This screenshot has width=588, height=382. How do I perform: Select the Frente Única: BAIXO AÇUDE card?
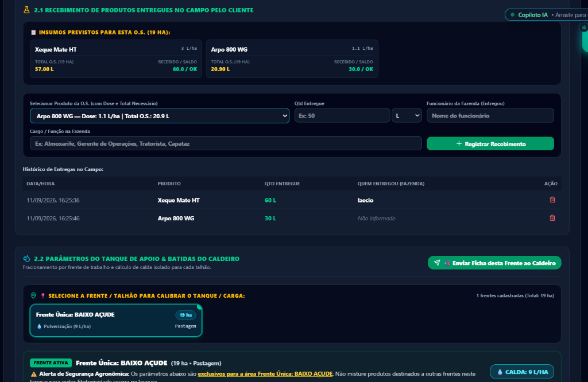click(x=116, y=321)
